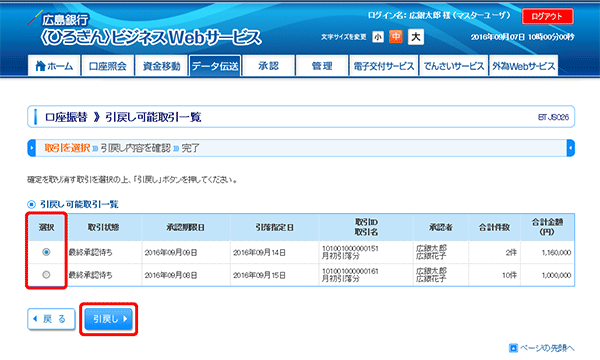The height and width of the screenshot is (360, 600).
Task: Open the でんさいサービス tab
Action: (x=453, y=66)
